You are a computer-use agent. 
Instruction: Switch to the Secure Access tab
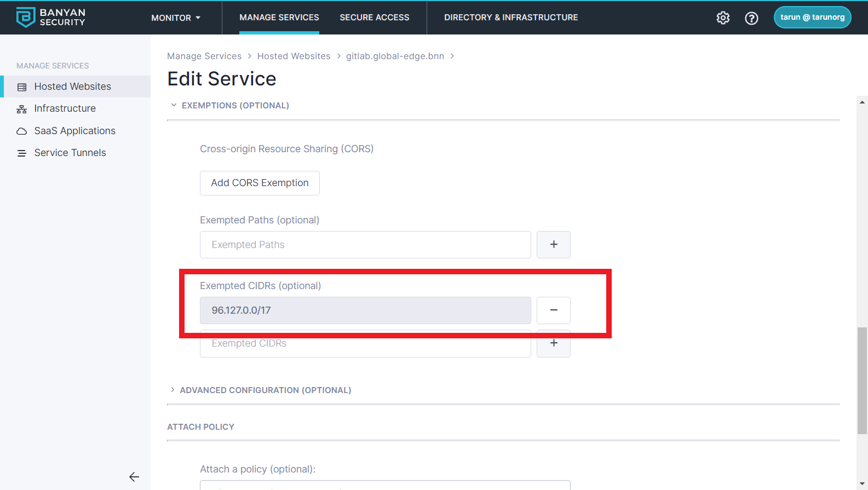pyautogui.click(x=374, y=18)
